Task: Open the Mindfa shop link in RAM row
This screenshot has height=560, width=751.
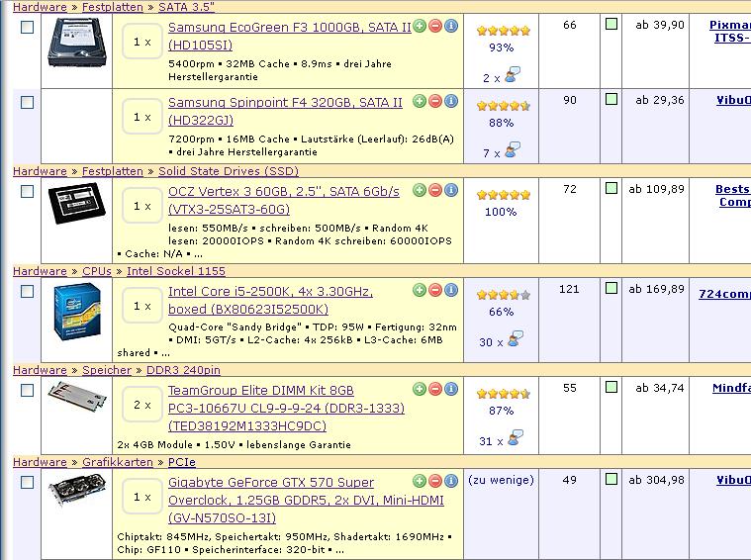Action: [x=731, y=388]
